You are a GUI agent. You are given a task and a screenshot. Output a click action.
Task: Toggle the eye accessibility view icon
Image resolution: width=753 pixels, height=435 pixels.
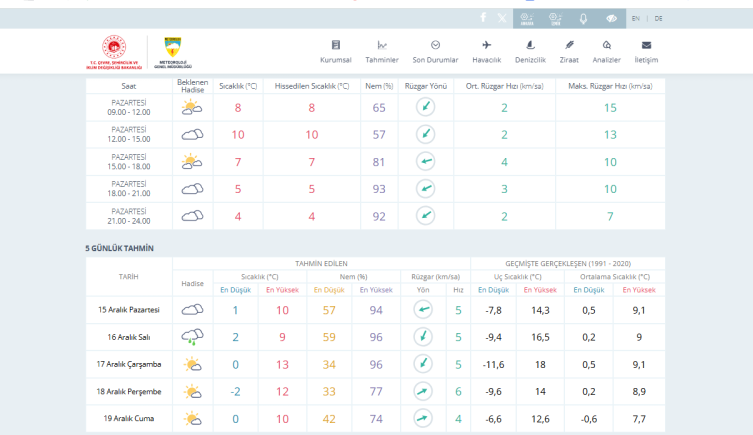click(x=611, y=18)
